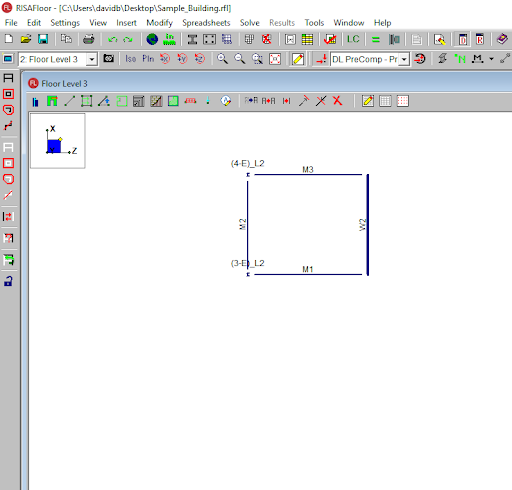Open the Modify menu
The width and height of the screenshot is (512, 490).
(159, 23)
